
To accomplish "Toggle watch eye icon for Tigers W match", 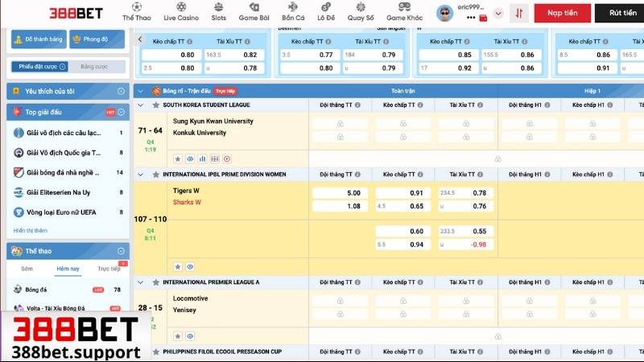I will (190, 266).
